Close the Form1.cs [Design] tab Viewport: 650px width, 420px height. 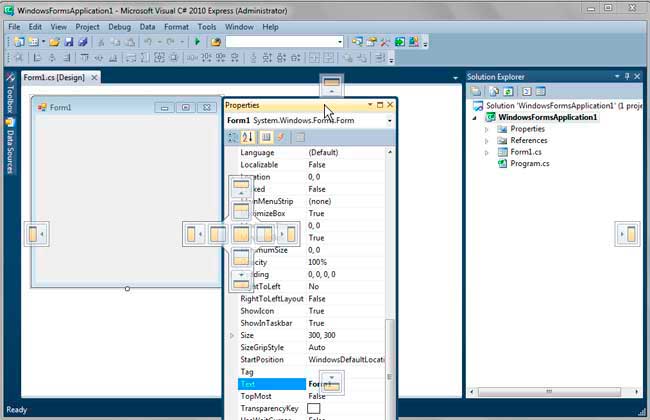point(95,77)
